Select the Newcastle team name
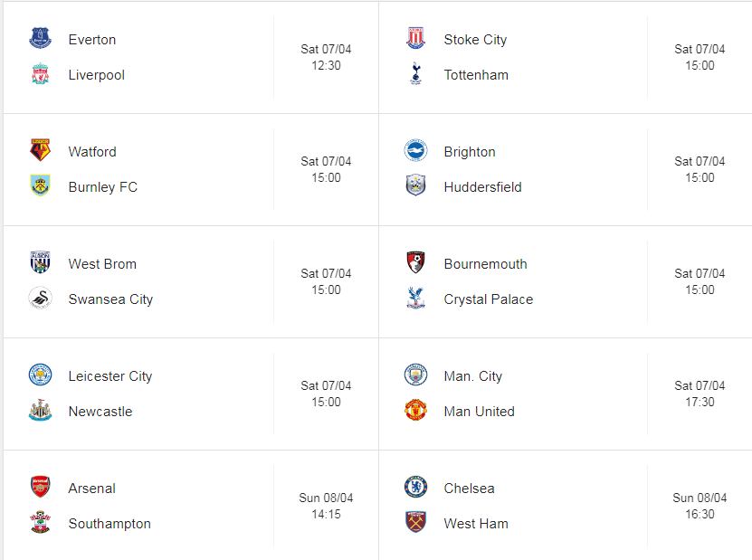This screenshot has height=560, width=752. click(100, 412)
